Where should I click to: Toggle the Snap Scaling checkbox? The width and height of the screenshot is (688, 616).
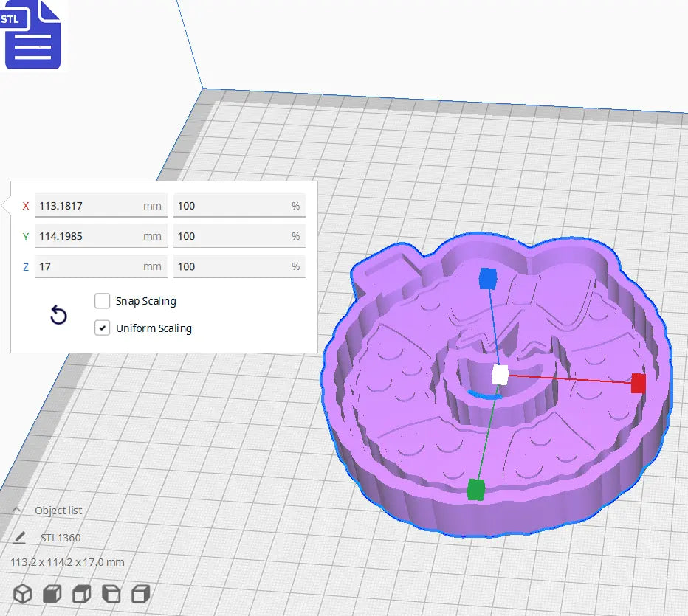pyautogui.click(x=103, y=301)
